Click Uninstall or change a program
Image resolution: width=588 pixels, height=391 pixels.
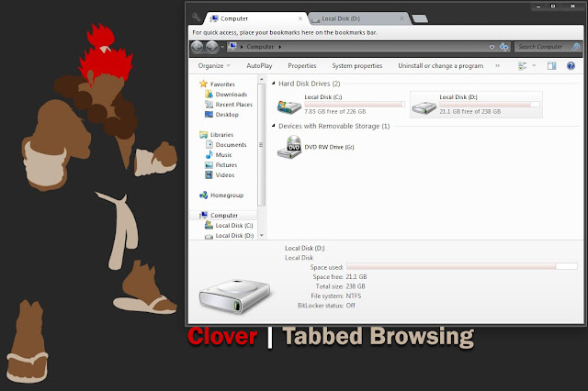pyautogui.click(x=441, y=65)
